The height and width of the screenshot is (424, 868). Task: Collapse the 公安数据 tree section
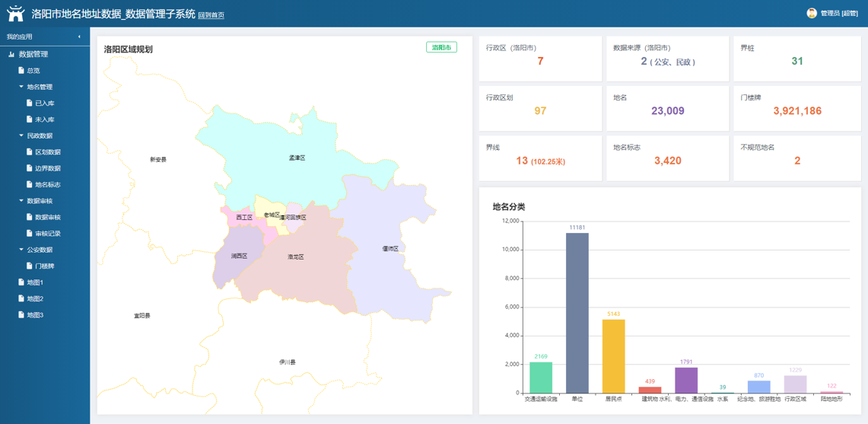click(x=21, y=250)
